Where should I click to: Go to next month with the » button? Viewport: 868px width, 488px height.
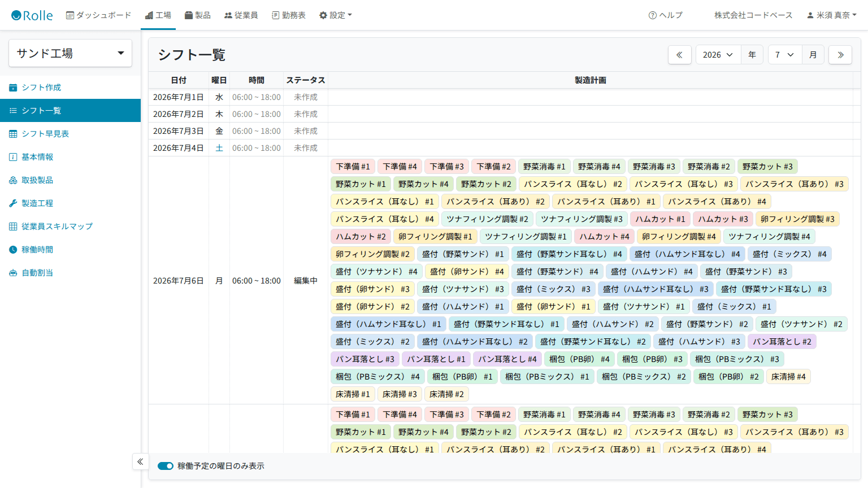point(840,55)
